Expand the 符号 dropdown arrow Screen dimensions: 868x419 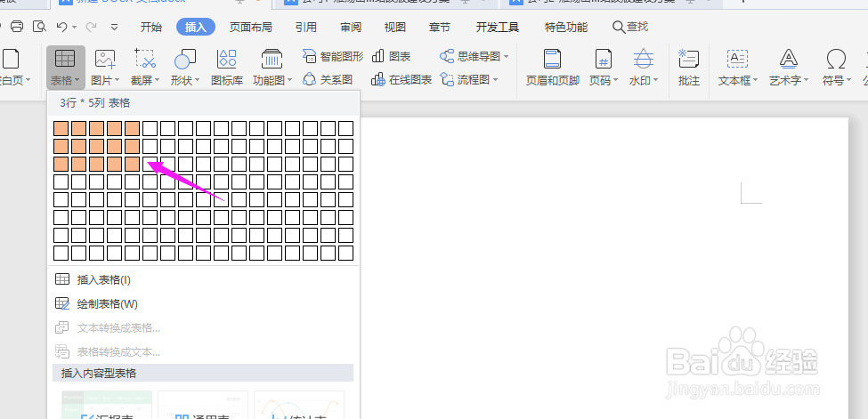tap(848, 81)
